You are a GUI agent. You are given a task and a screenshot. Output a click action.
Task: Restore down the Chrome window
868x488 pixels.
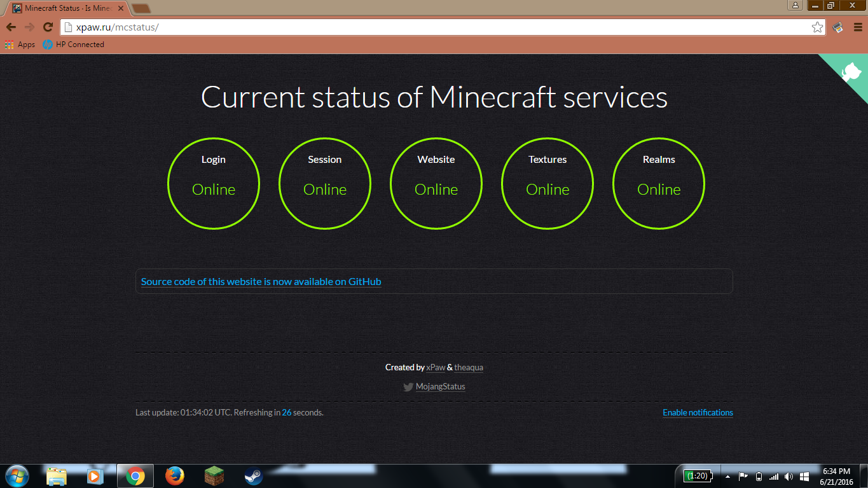[831, 5]
